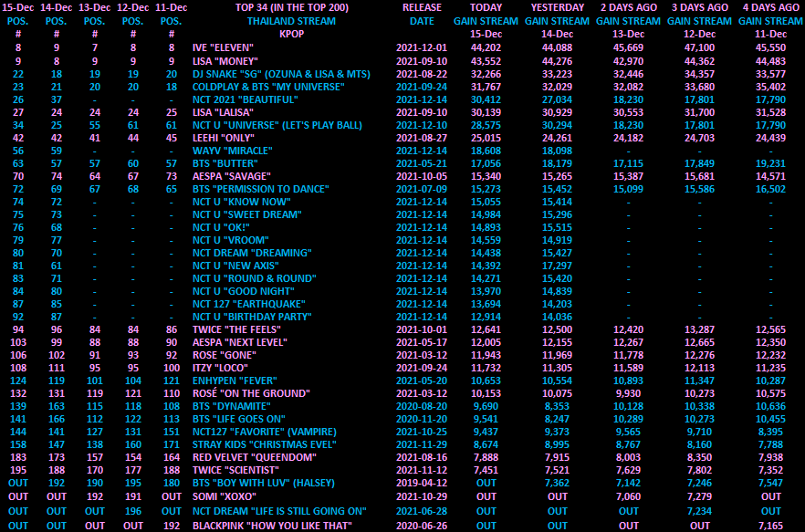Image resolution: width=805 pixels, height=532 pixels.
Task: Select NCT U "OK!" title
Action: [221, 227]
